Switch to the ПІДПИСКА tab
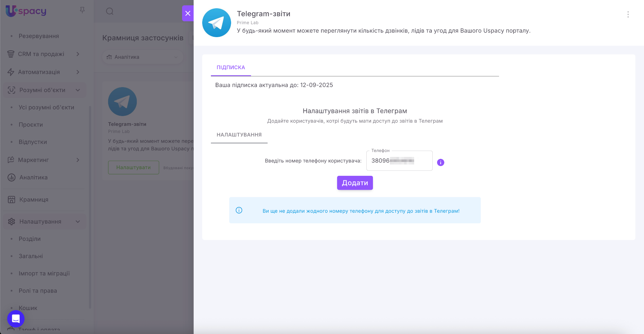Screen dimensions: 644x334 [x=231, y=67]
